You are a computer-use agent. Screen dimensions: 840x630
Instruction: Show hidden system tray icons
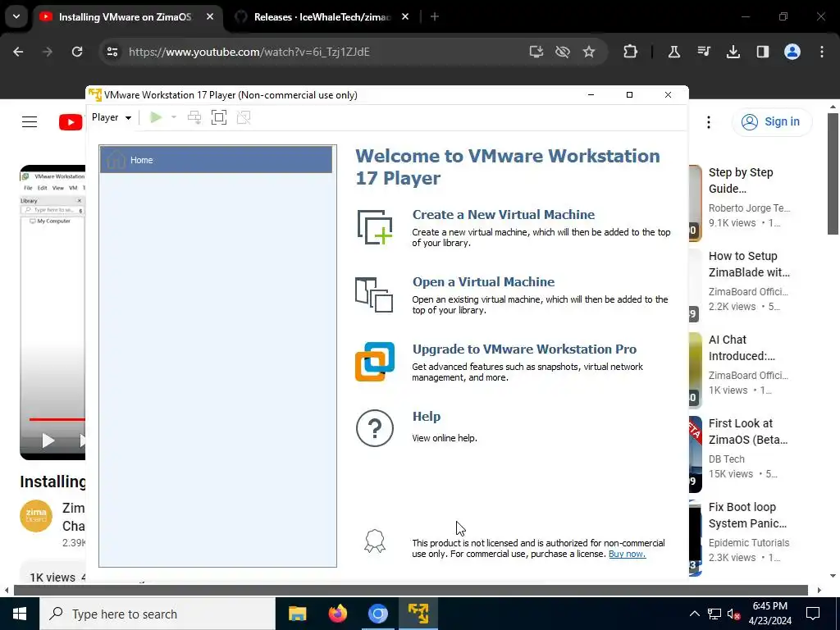694,614
